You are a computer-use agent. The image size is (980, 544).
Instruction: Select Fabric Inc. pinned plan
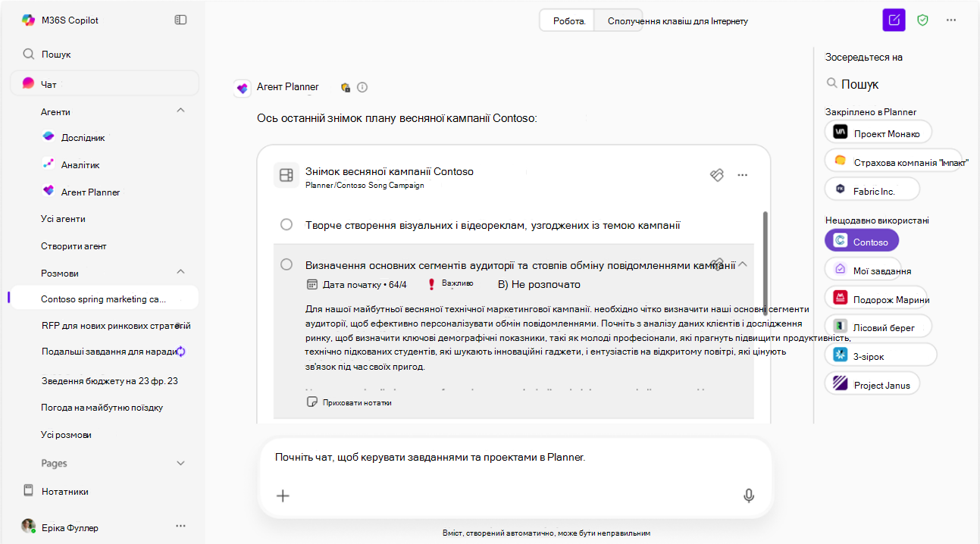pos(872,189)
